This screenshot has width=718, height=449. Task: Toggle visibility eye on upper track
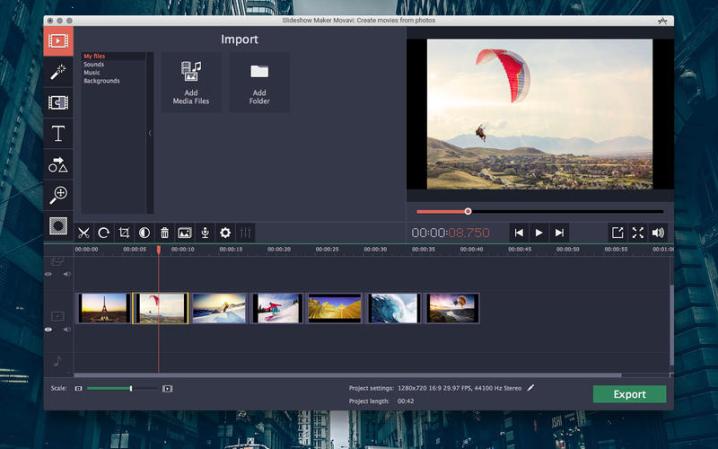(x=49, y=274)
